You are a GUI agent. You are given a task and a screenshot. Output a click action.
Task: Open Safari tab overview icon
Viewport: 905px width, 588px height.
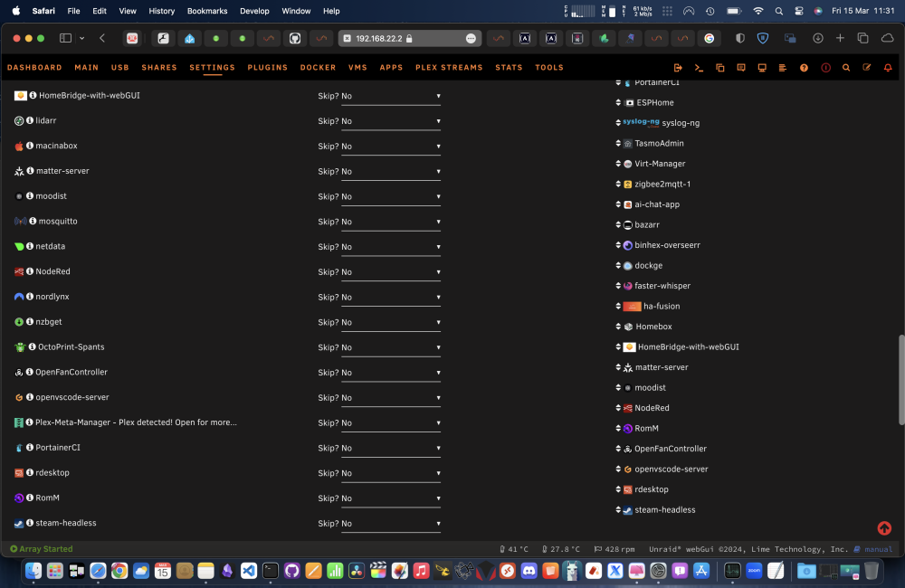tap(862, 38)
